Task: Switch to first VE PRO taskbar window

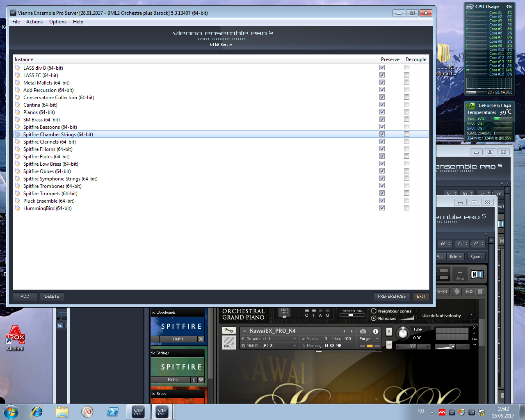Action: 138,412
